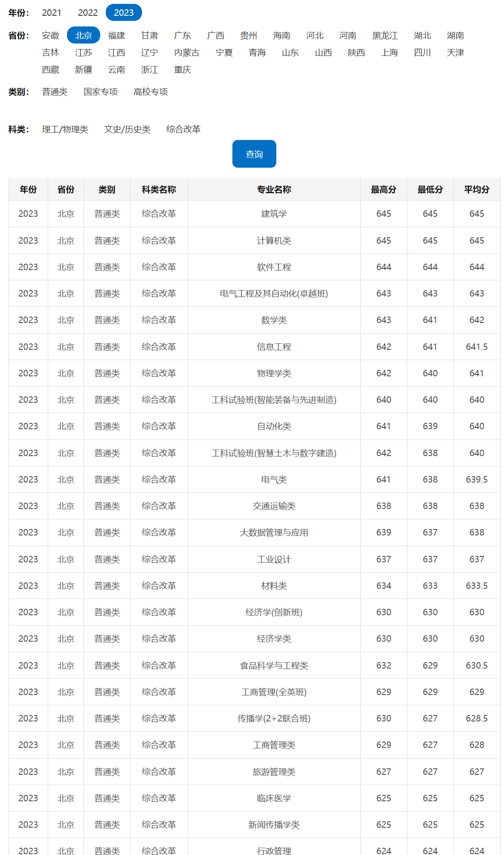The image size is (504, 855).
Task: Choose 高校专项 category option
Action: (151, 92)
